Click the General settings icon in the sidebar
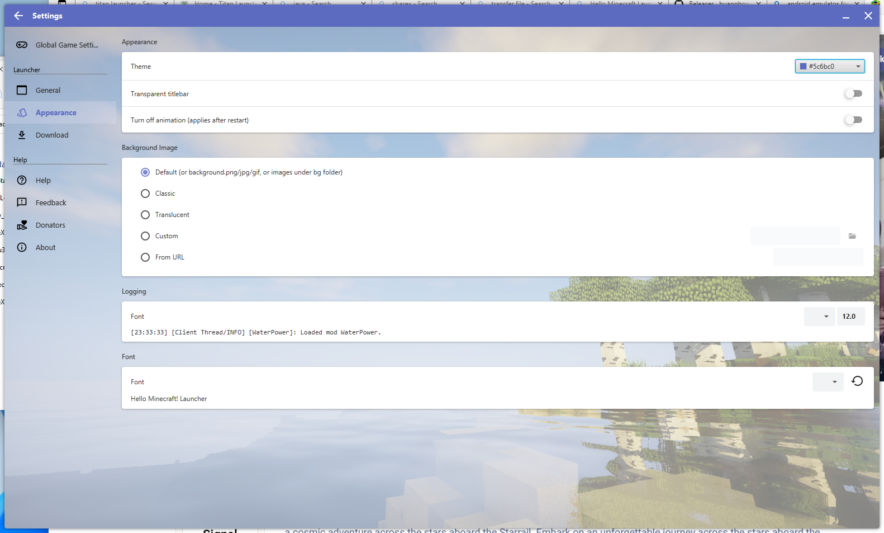Viewport: 884px width, 533px height. coord(22,90)
